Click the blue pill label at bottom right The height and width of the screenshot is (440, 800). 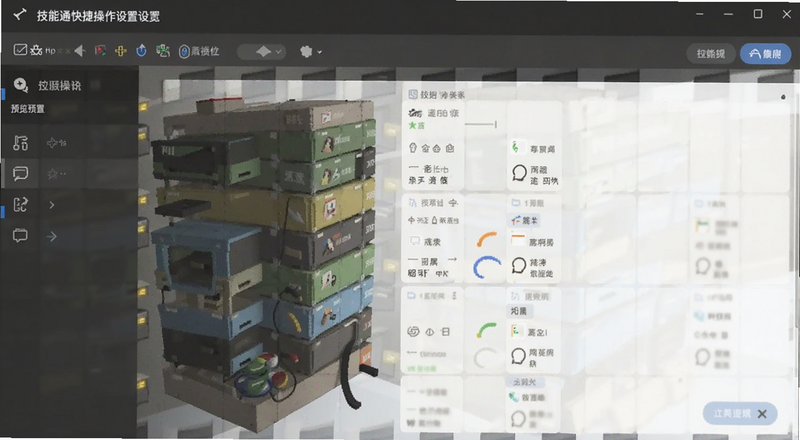click(x=732, y=413)
